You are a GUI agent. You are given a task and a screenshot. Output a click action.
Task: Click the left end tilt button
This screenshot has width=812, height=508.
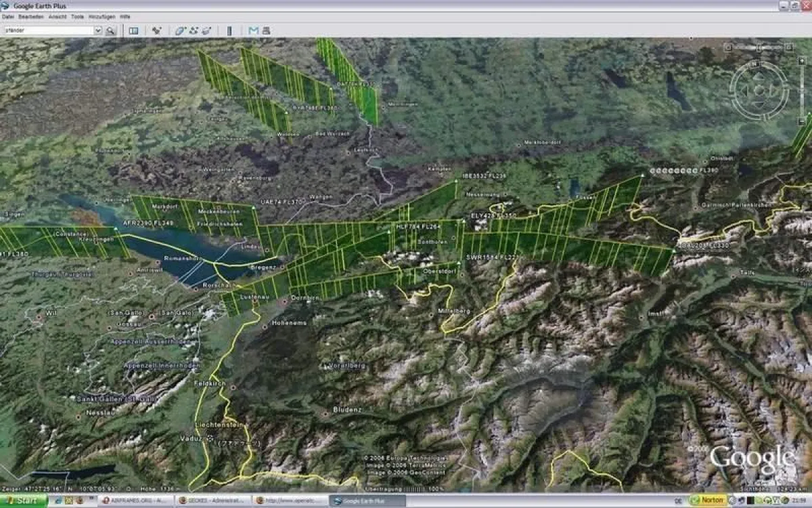(727, 47)
